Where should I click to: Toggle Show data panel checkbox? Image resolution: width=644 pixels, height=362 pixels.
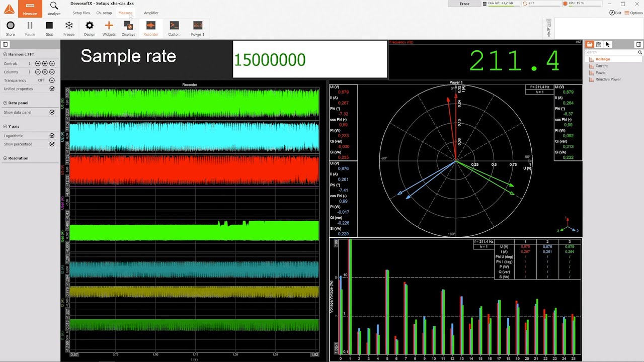tap(52, 112)
